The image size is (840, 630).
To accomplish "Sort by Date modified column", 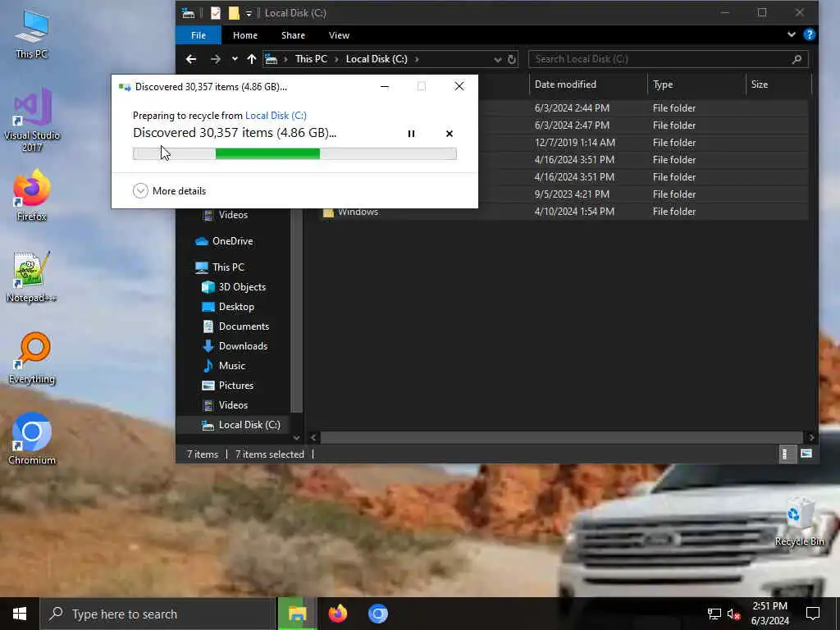I will pos(588,84).
